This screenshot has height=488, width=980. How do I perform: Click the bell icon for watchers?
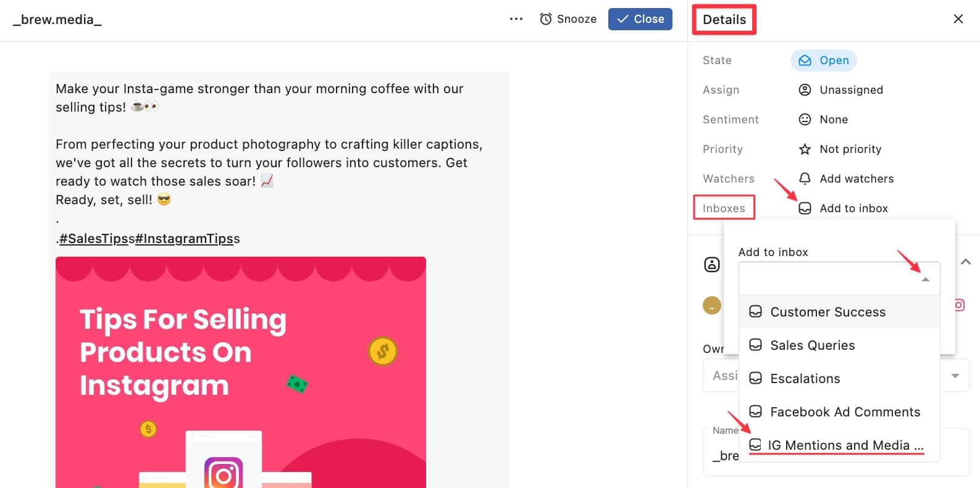805,179
